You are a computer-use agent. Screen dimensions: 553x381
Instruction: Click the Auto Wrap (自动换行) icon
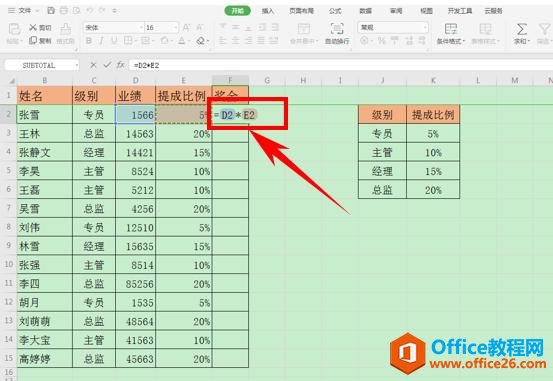(x=337, y=28)
